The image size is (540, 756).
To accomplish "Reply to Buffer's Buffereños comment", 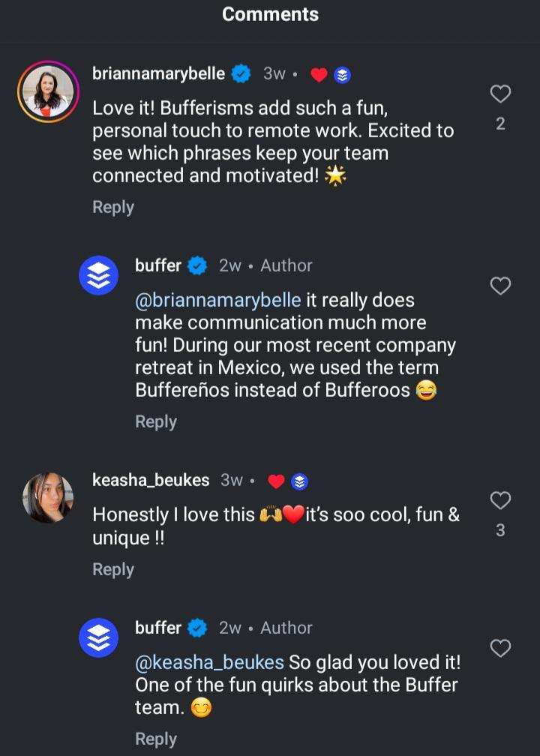I will pos(156,421).
